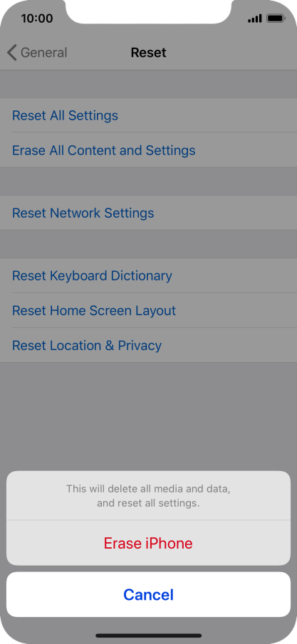Go back via the General label
This screenshot has height=644, width=297.
coord(43,53)
